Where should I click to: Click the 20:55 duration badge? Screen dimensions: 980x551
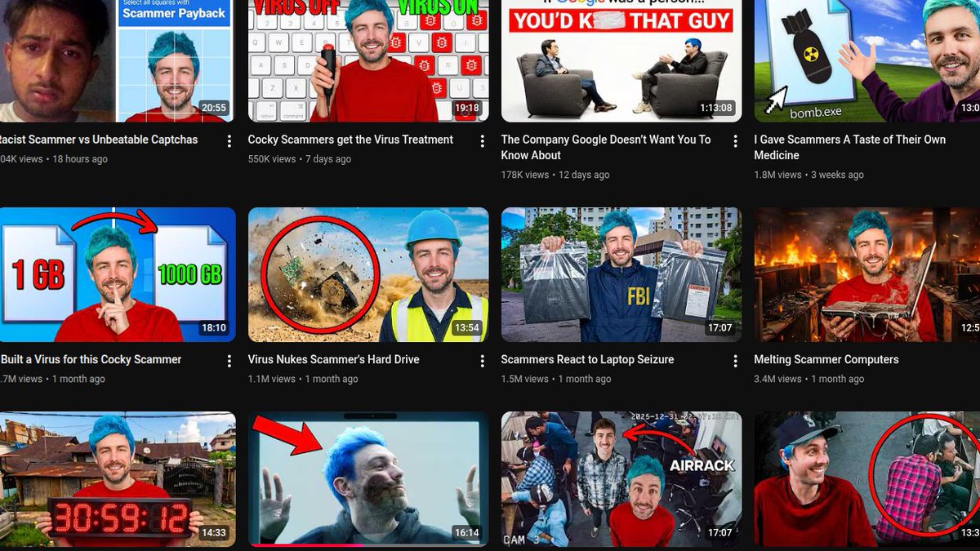(x=213, y=108)
